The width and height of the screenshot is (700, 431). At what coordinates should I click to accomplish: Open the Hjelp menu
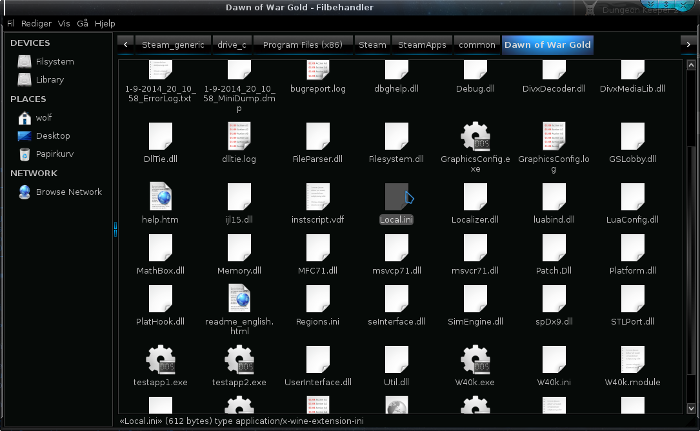pyautogui.click(x=105, y=23)
